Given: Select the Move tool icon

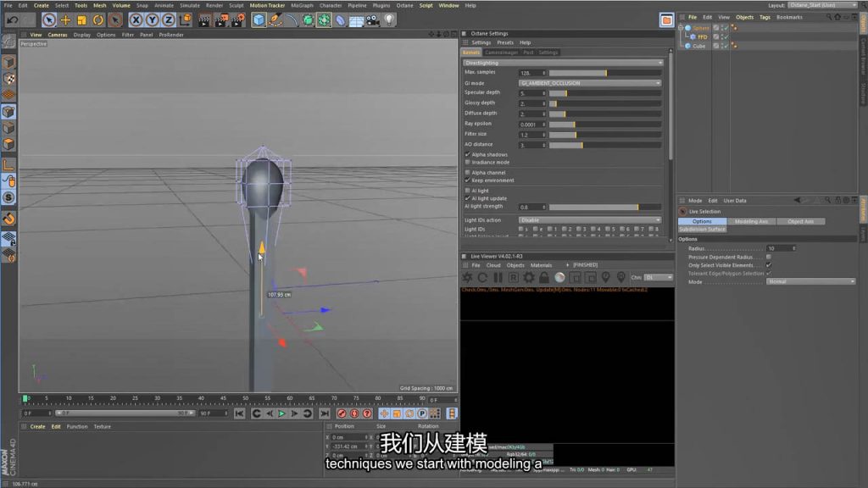Looking at the screenshot, I should coord(65,20).
